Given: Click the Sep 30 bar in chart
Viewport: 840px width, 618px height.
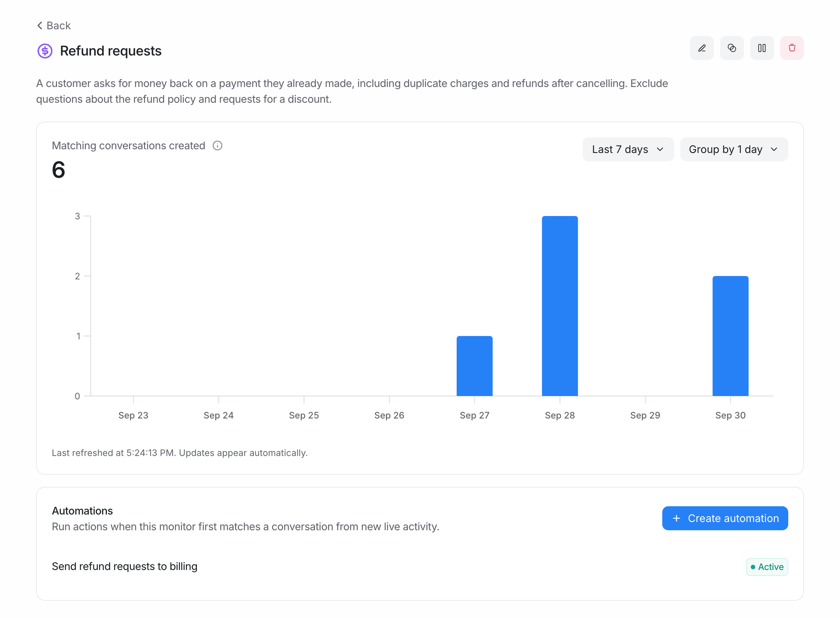Looking at the screenshot, I should coord(730,336).
